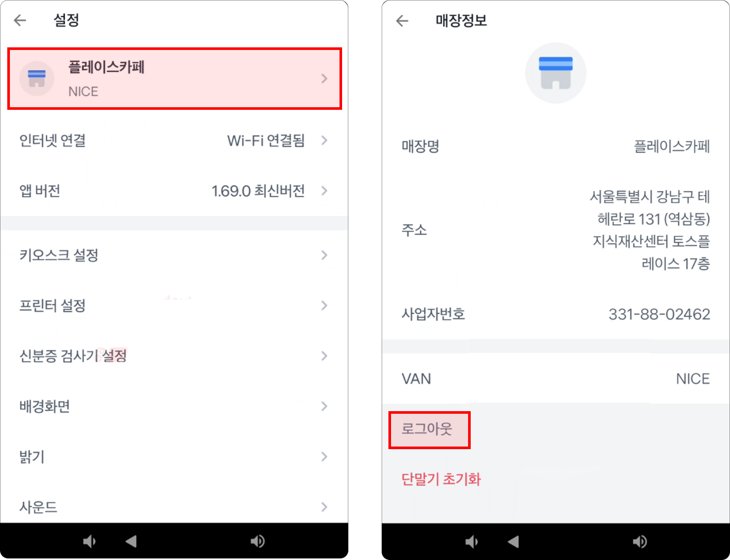Open 신분증 검사기 설정
730x560 pixels.
click(174, 356)
